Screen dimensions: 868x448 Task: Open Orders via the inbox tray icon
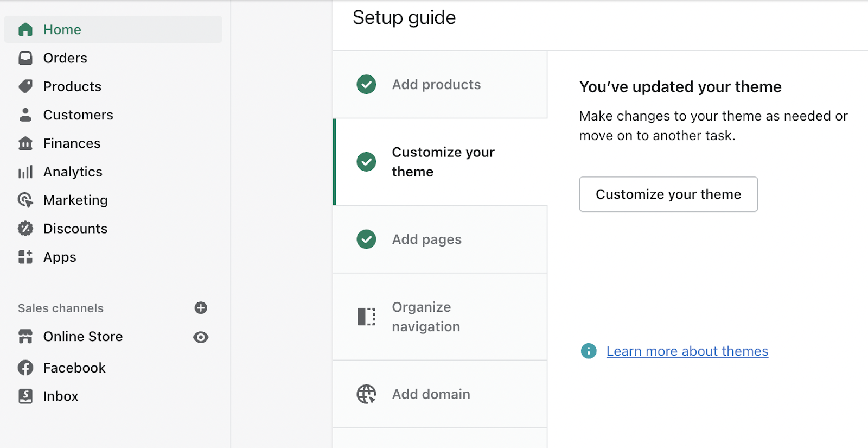[25, 58]
